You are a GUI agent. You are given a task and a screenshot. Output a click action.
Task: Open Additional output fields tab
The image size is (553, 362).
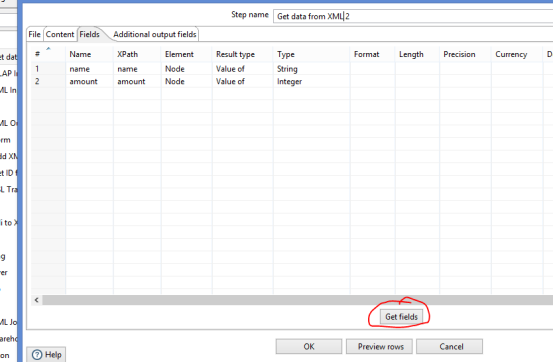[x=154, y=34]
